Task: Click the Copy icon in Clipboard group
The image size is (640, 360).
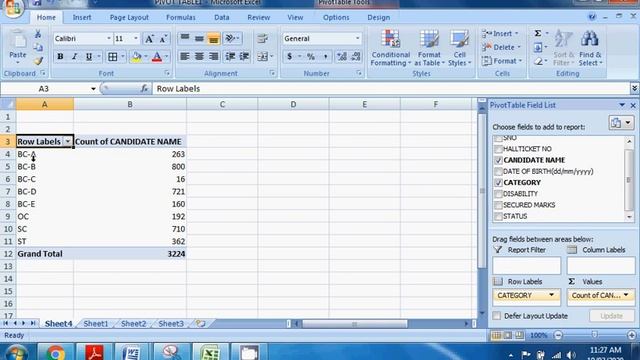Action: 38,47
